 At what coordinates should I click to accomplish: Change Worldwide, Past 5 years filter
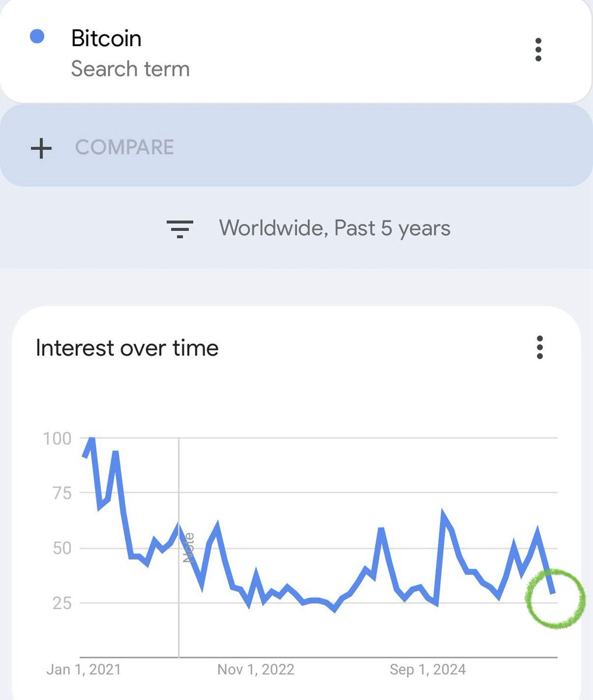pos(334,228)
